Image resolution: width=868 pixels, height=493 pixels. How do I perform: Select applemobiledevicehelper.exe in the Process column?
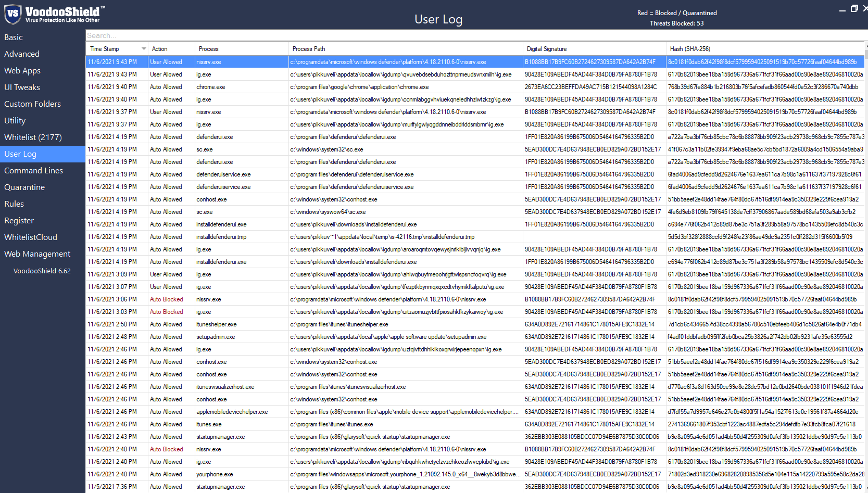pyautogui.click(x=232, y=412)
